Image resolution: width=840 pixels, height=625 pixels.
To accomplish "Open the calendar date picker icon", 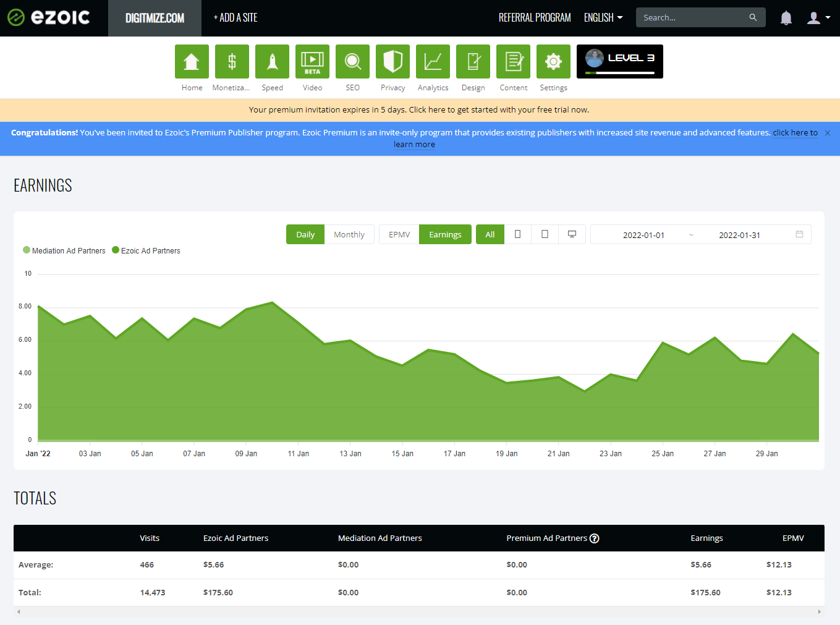I will coord(799,234).
